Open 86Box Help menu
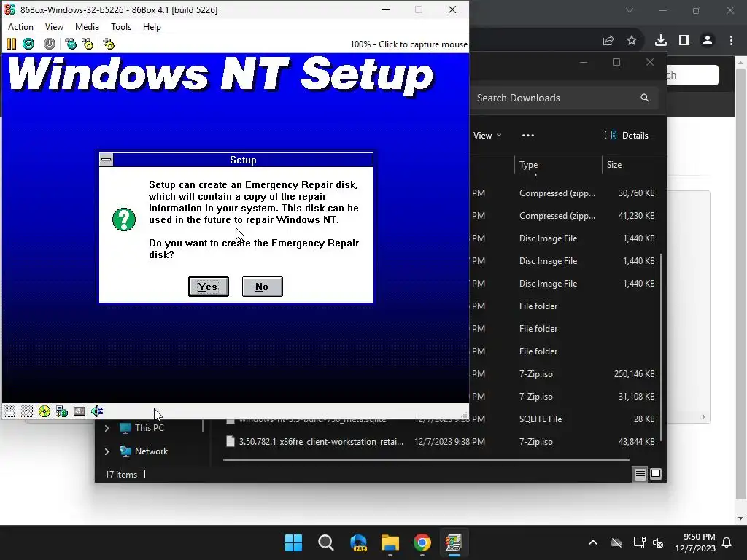747x560 pixels. [152, 27]
